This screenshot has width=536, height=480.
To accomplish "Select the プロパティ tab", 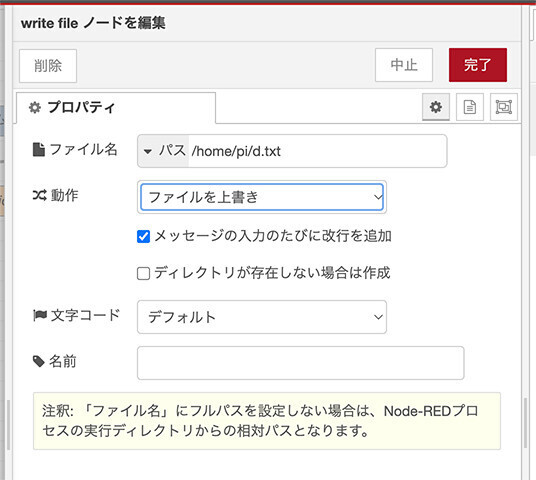I will click(x=116, y=108).
